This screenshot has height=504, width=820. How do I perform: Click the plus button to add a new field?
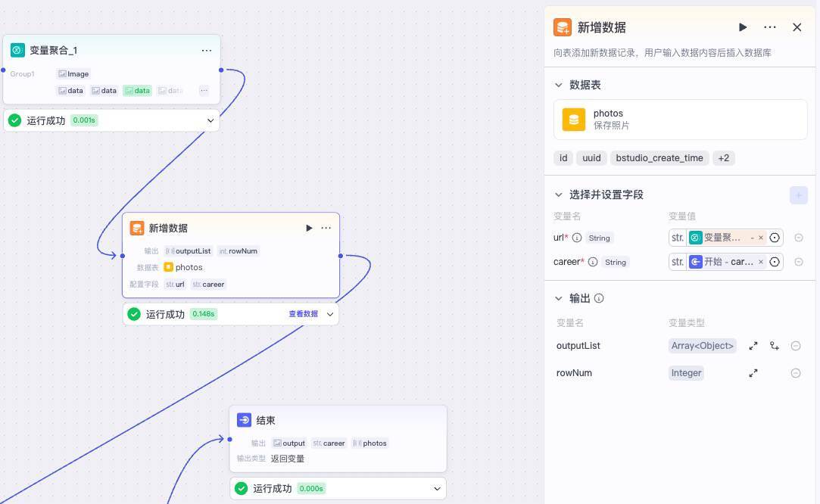click(798, 194)
